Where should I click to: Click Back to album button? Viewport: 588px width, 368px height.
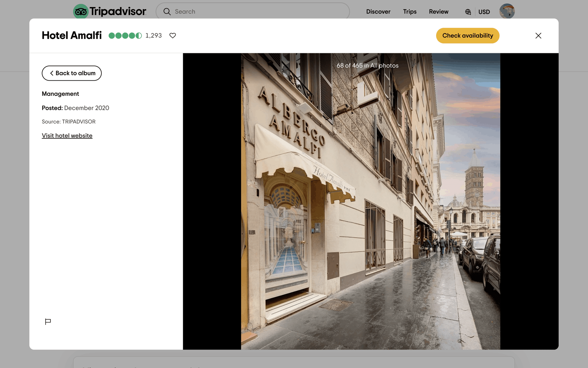(x=72, y=73)
